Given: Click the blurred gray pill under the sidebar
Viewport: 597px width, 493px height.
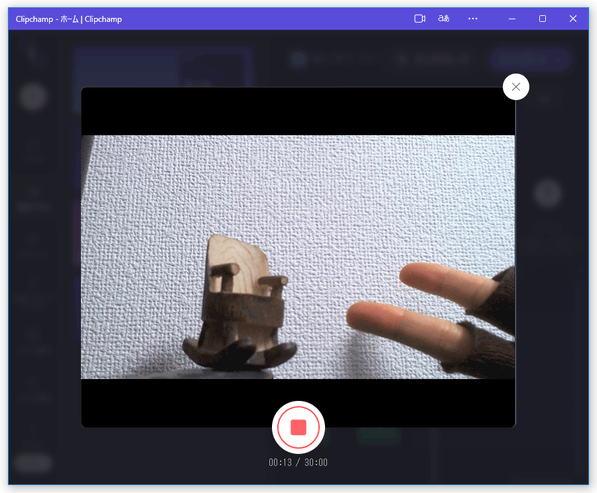Looking at the screenshot, I should [x=33, y=463].
